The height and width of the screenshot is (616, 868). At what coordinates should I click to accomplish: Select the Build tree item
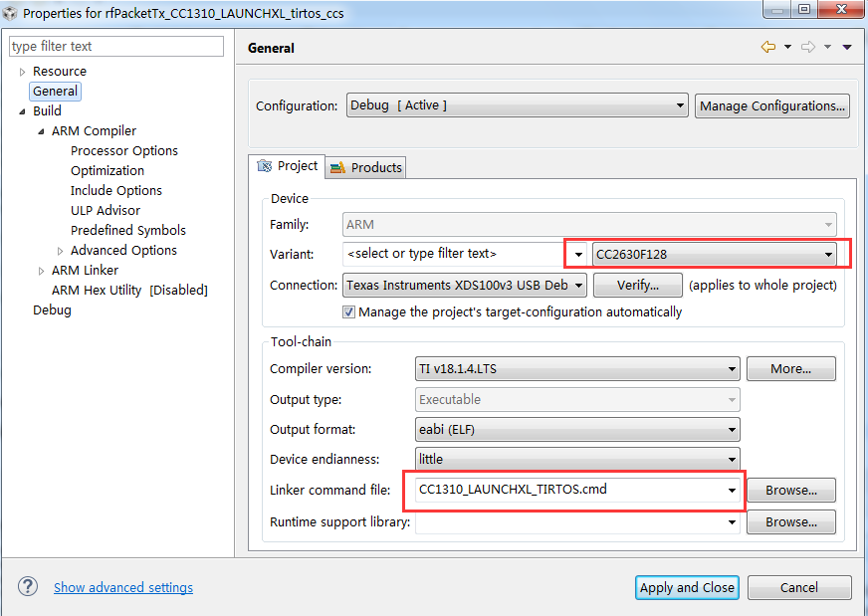47,111
